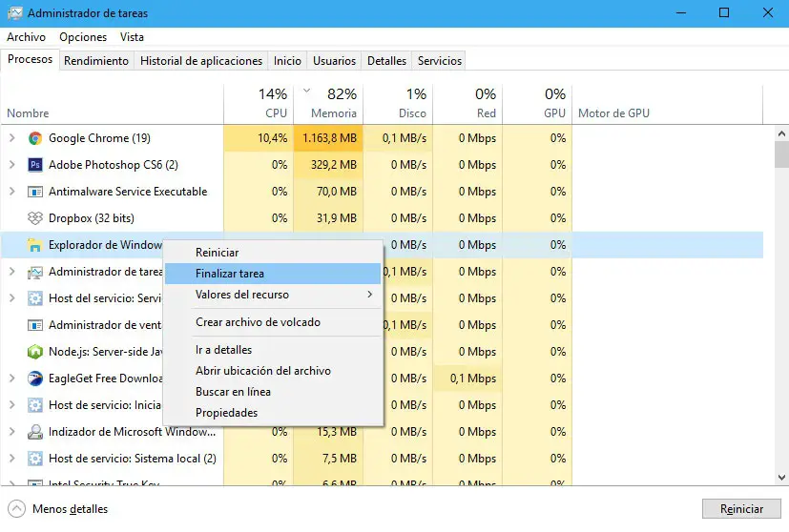The width and height of the screenshot is (789, 532).
Task: Click the Dropbox process icon
Action: [x=35, y=218]
